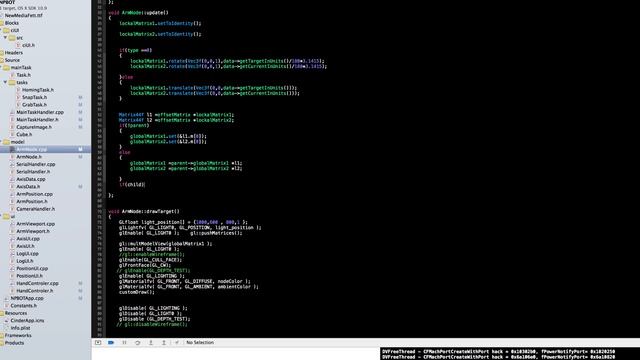Open LogUI.cpp
Image resolution: width=640 pixels, height=360 pixels.
point(27,254)
